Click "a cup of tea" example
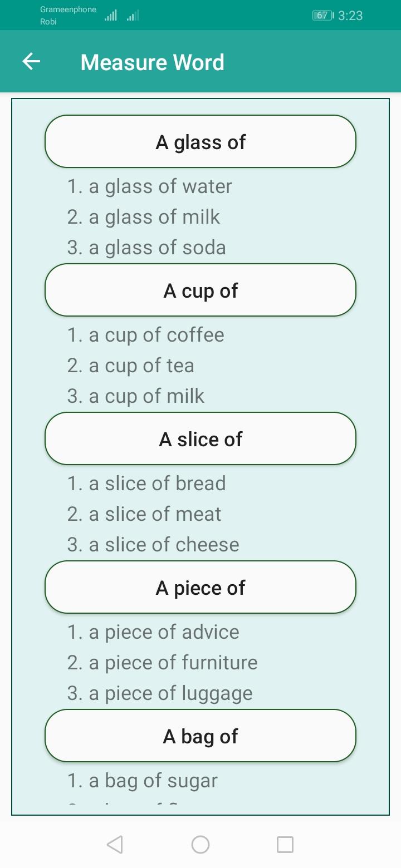 pyautogui.click(x=131, y=366)
